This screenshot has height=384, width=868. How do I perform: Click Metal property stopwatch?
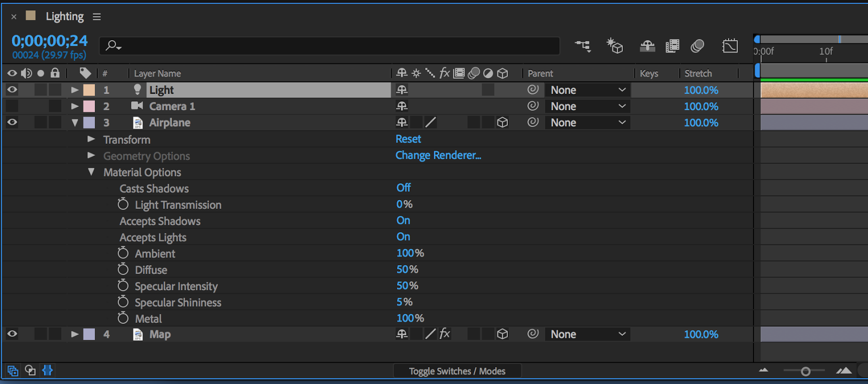tap(123, 318)
